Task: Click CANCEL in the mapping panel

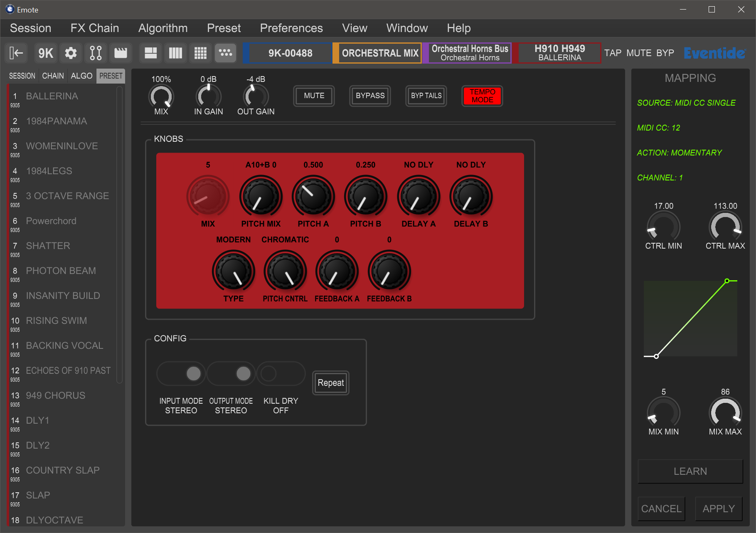Action: (661, 509)
